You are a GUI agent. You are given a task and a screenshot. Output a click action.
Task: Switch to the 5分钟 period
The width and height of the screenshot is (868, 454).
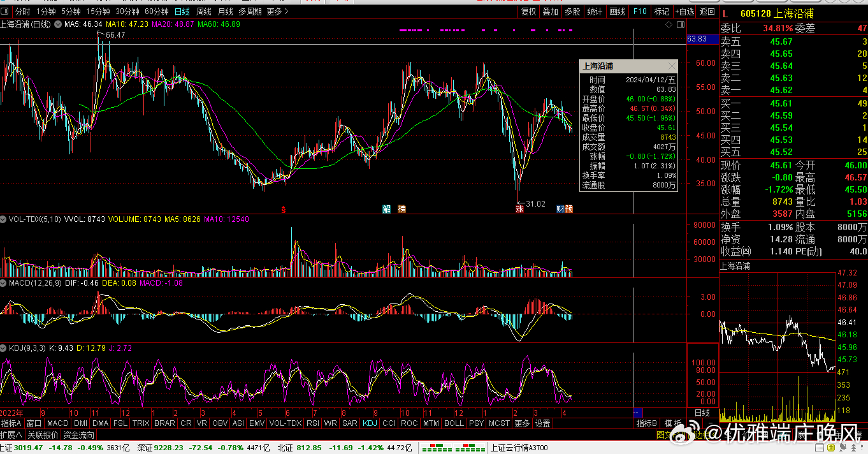[x=71, y=11]
